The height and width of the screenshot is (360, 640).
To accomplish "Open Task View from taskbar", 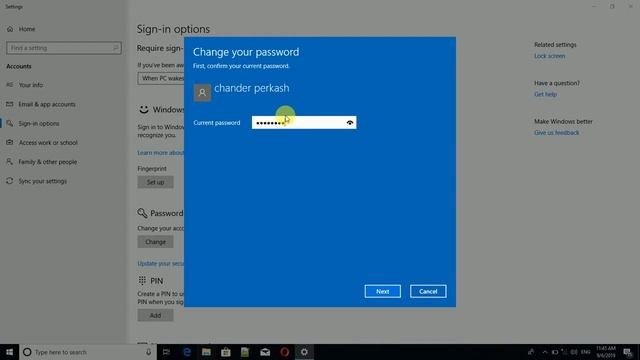I will point(166,352).
